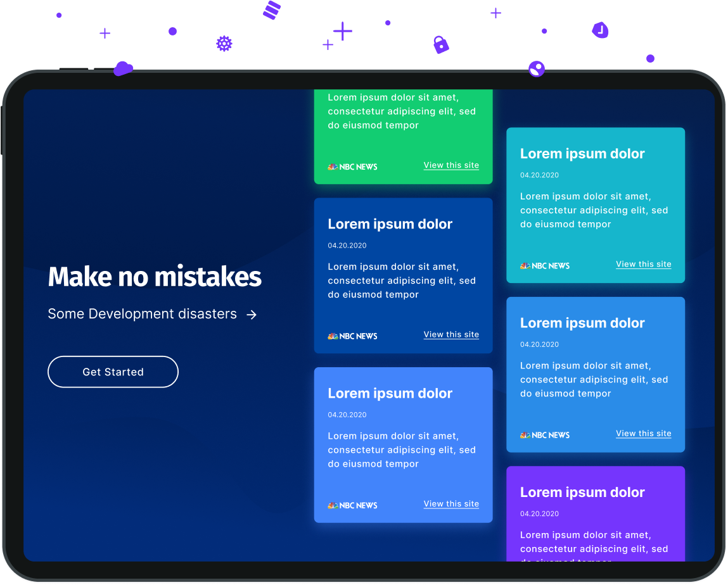Click the Make no mistakes heading
Viewport: 728px width, 585px height.
pos(155,277)
